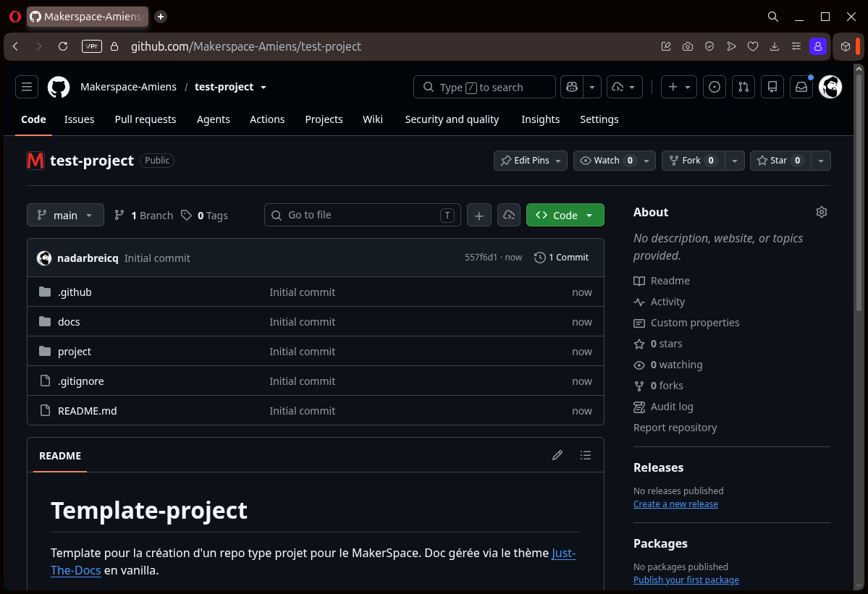Open the README.md file
The image size is (868, 594).
(x=88, y=411)
